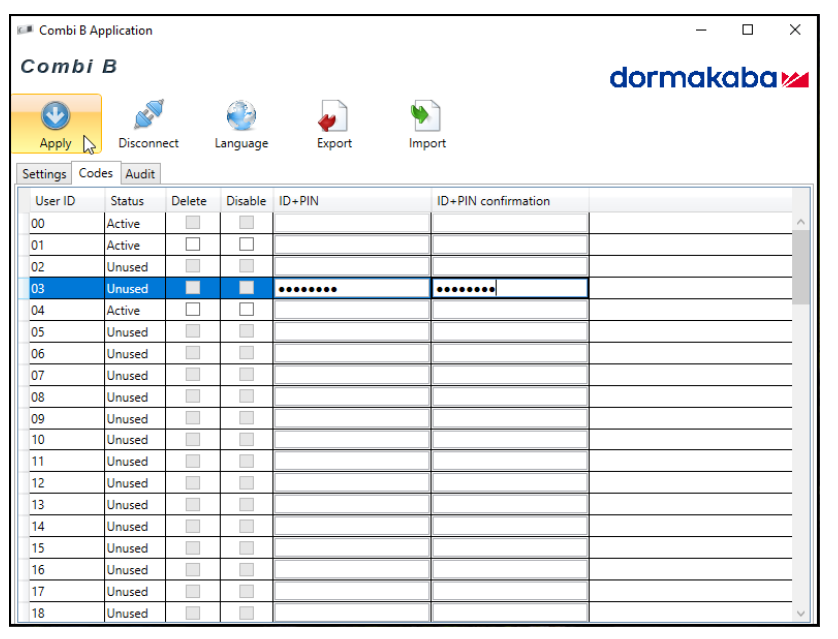Tick the Disable checkbox for user 01
This screenshot has width=838, height=639.
[x=246, y=245]
